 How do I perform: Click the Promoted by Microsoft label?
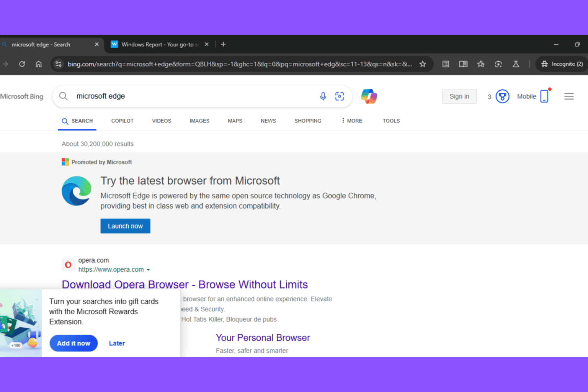pos(101,162)
